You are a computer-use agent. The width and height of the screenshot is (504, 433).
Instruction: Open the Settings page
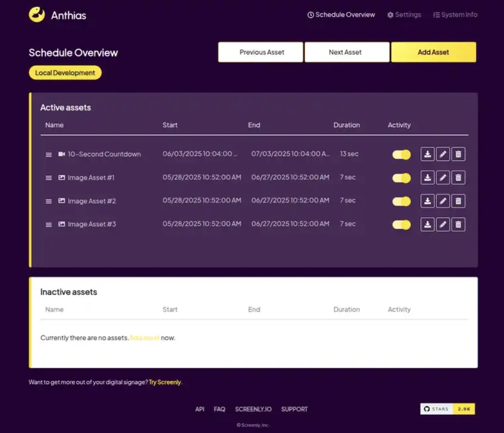pos(404,15)
